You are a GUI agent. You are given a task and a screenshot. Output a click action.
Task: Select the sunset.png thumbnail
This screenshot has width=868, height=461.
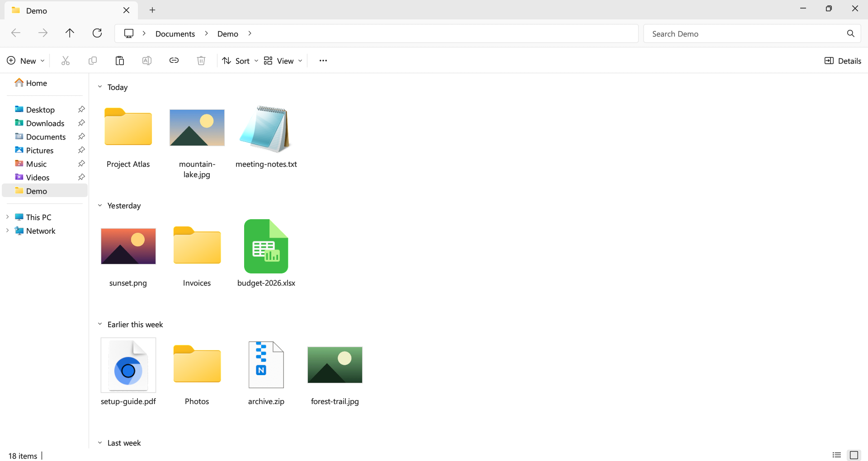tap(128, 246)
